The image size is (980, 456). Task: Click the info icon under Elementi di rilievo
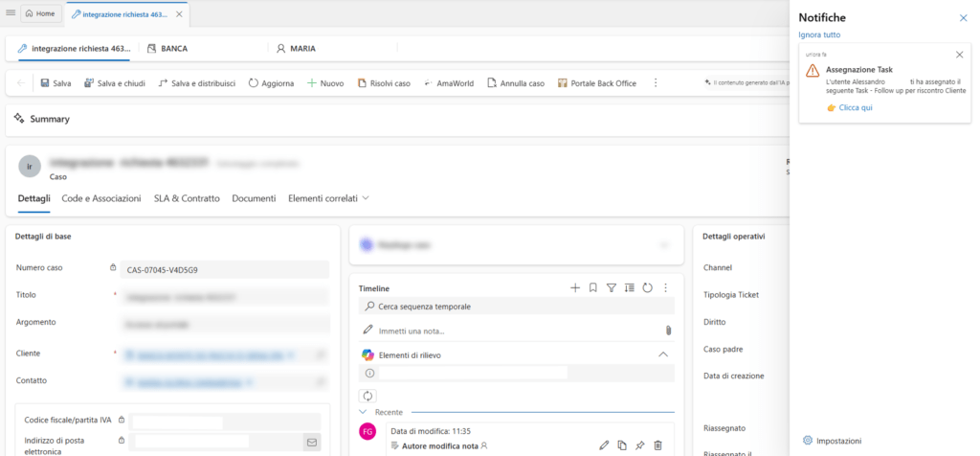click(368, 373)
